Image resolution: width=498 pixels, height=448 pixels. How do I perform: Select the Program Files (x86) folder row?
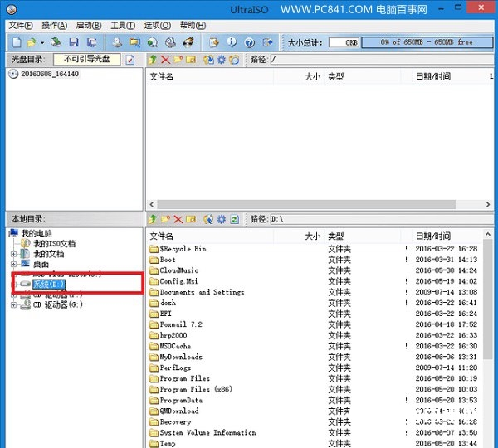(x=314, y=389)
